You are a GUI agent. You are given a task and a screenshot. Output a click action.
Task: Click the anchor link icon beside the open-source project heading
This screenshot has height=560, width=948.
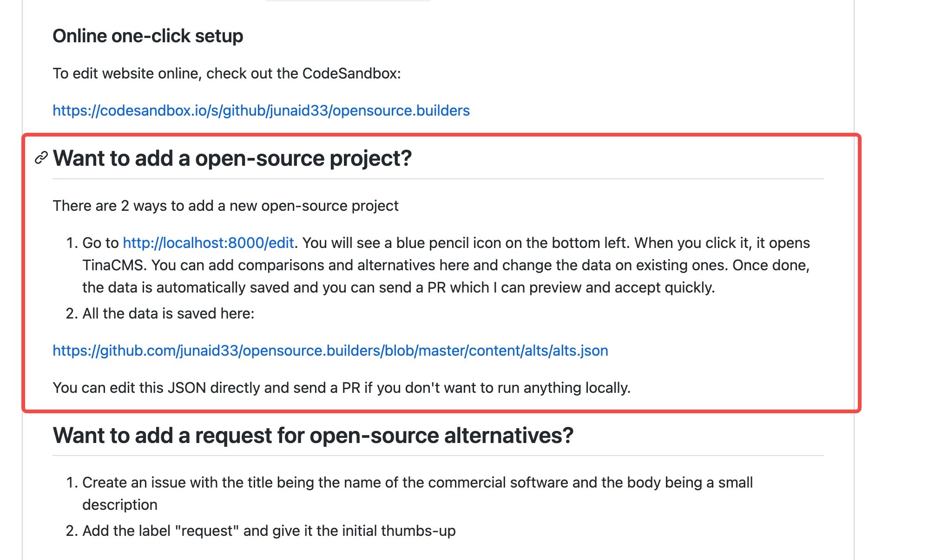[x=41, y=158]
